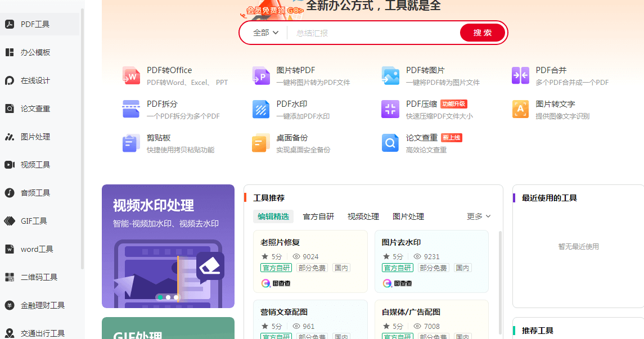Launch the 图片转文字 OCR tool icon
644x339 pixels.
[x=520, y=109]
